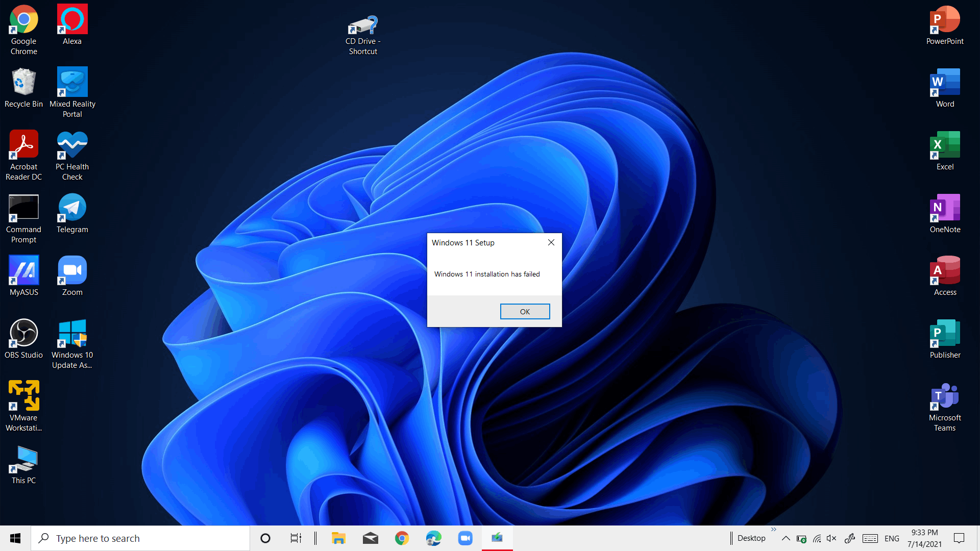Image resolution: width=980 pixels, height=551 pixels.
Task: Click the Windows Start menu button
Action: (15, 538)
